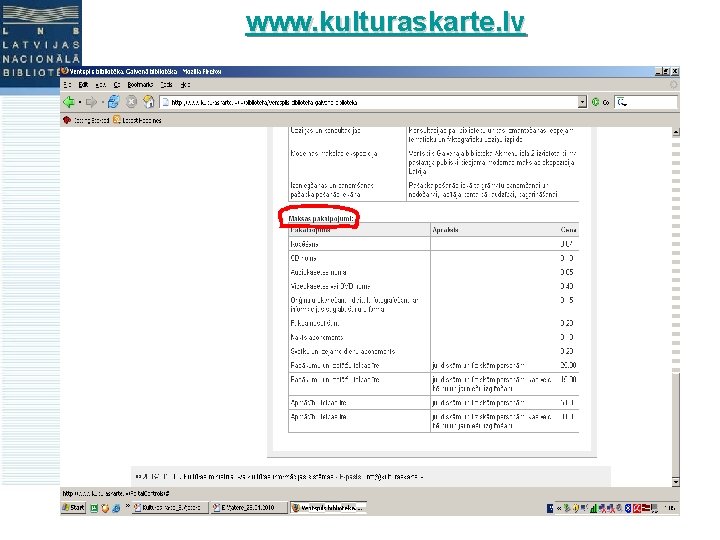
Task: Click the Start button on the taskbar
Action: [73, 507]
